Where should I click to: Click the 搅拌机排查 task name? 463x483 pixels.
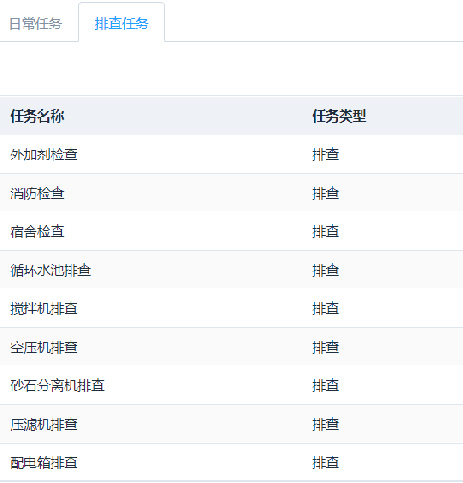44,308
